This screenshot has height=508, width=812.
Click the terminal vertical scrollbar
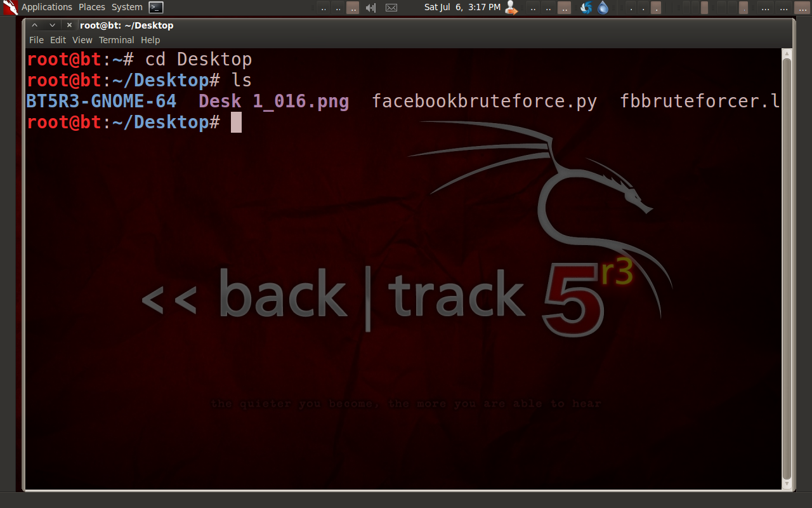point(787,269)
